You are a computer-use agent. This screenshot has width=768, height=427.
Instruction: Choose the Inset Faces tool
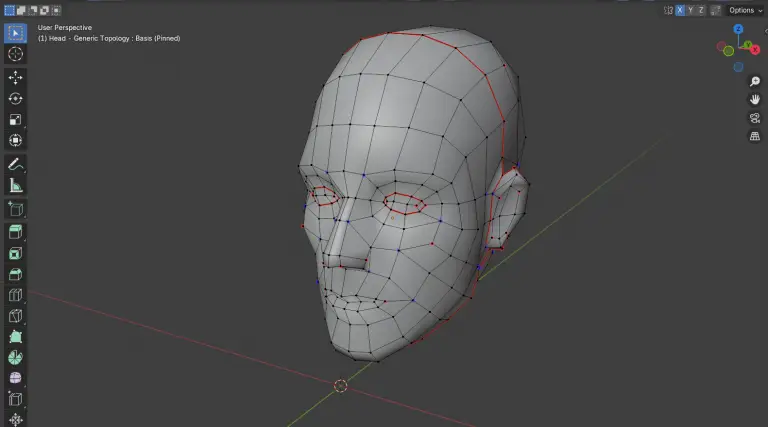(x=16, y=253)
